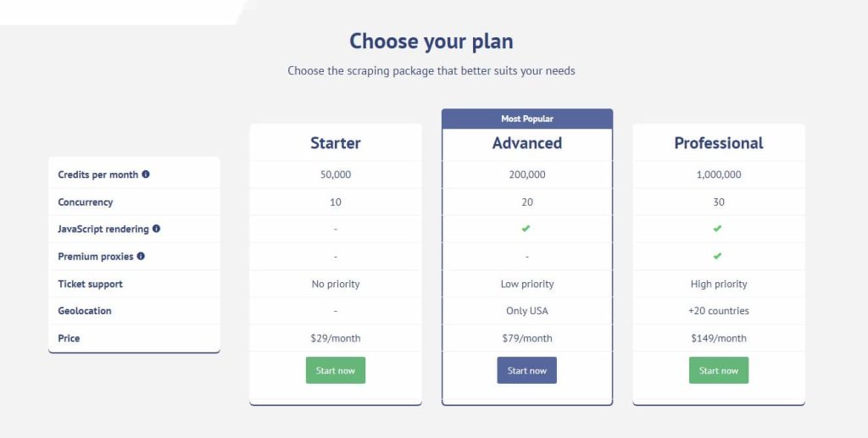The image size is (868, 438).
Task: Start the Starter plan now
Action: coord(336,370)
